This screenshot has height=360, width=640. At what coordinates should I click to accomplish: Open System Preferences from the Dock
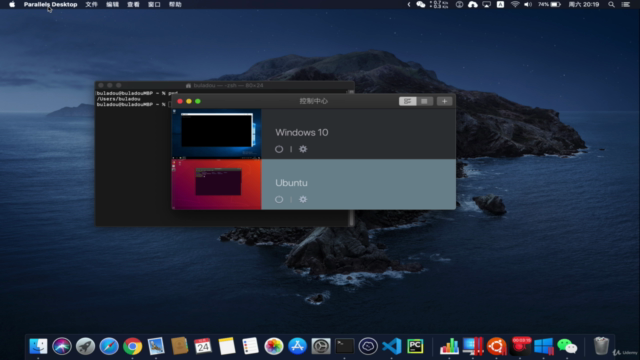click(321, 346)
